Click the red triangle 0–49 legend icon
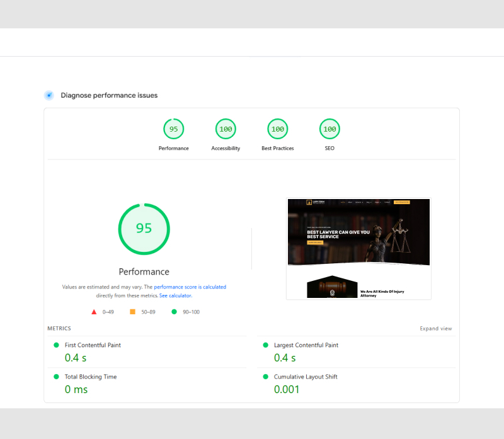The image size is (504, 439). (x=94, y=312)
